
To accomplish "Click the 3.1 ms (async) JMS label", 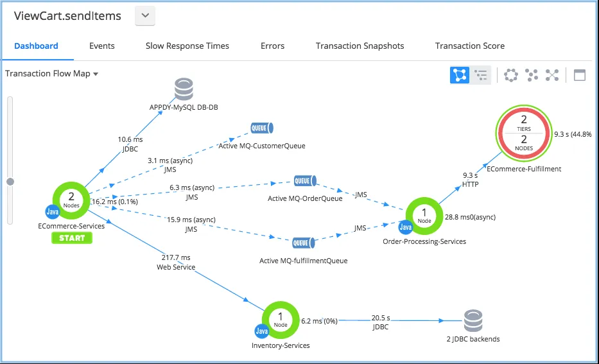I will (x=170, y=165).
